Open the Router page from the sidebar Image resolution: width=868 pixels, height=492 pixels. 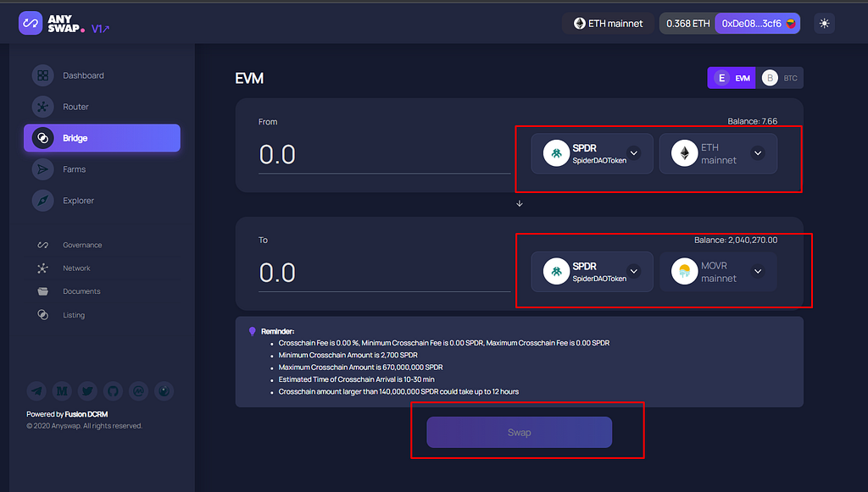pyautogui.click(x=102, y=107)
